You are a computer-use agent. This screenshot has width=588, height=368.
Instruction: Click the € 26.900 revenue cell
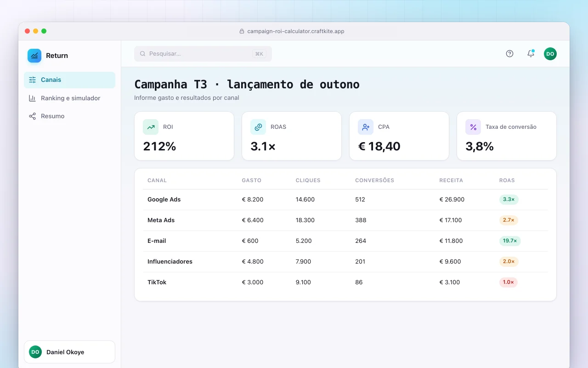(452, 200)
